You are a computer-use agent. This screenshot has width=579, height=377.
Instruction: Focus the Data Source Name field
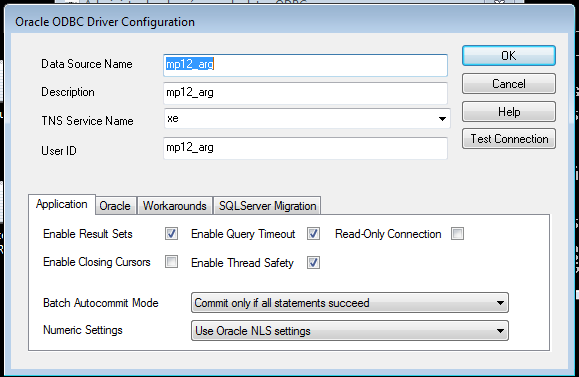(305, 65)
